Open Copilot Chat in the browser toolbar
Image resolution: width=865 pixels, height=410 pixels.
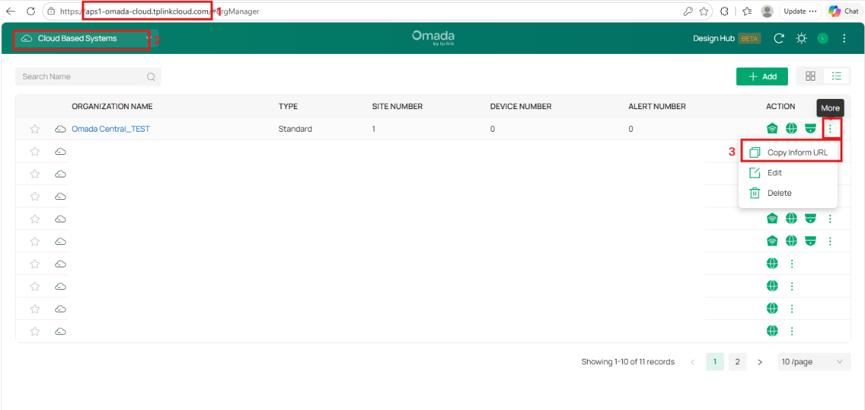843,11
